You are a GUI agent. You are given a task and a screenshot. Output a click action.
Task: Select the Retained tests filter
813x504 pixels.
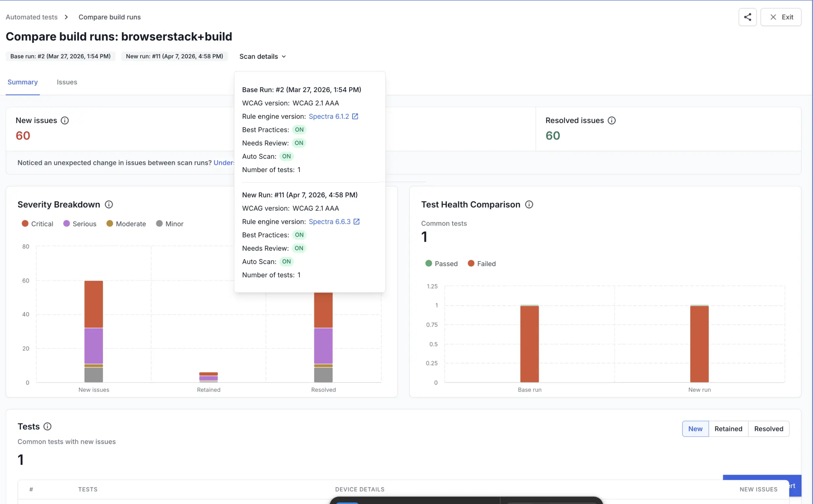coord(728,429)
